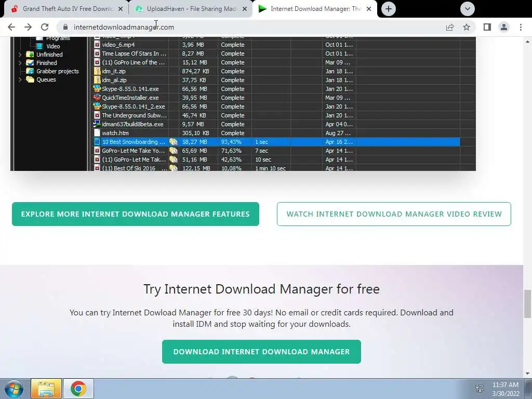The image size is (532, 399).
Task: Bookmark this page with the star icon
Action: coord(467,27)
